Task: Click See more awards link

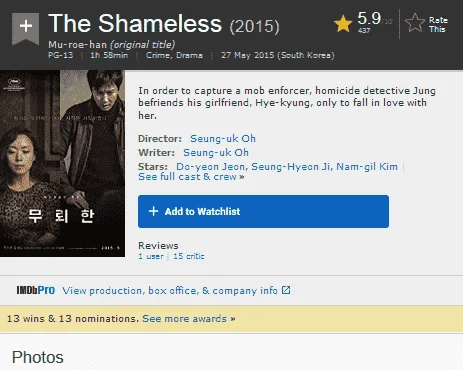Action: point(189,318)
